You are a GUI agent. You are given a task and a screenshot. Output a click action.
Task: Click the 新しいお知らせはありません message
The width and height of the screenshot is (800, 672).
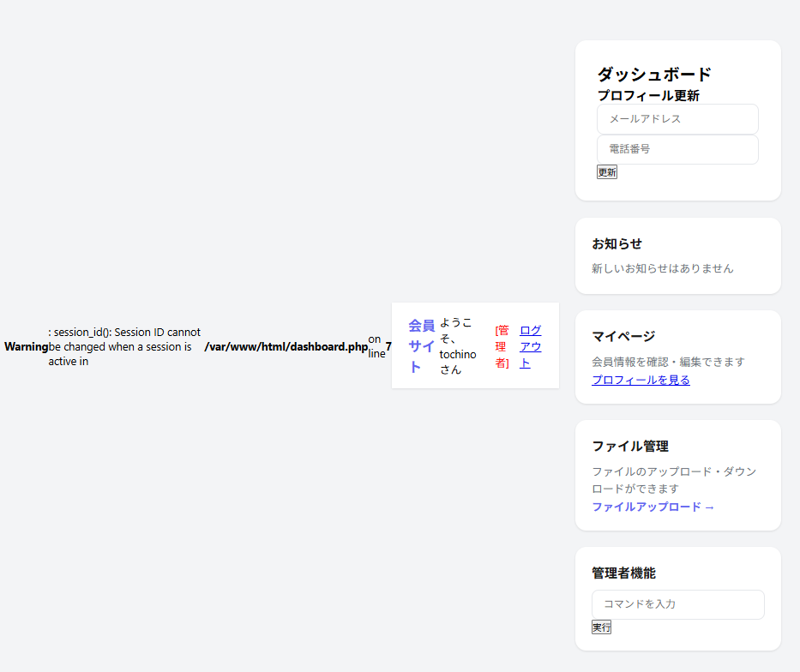tap(662, 268)
